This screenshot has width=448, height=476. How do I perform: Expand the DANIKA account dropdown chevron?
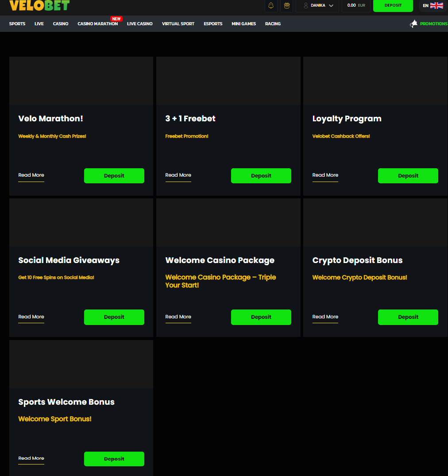click(x=331, y=6)
